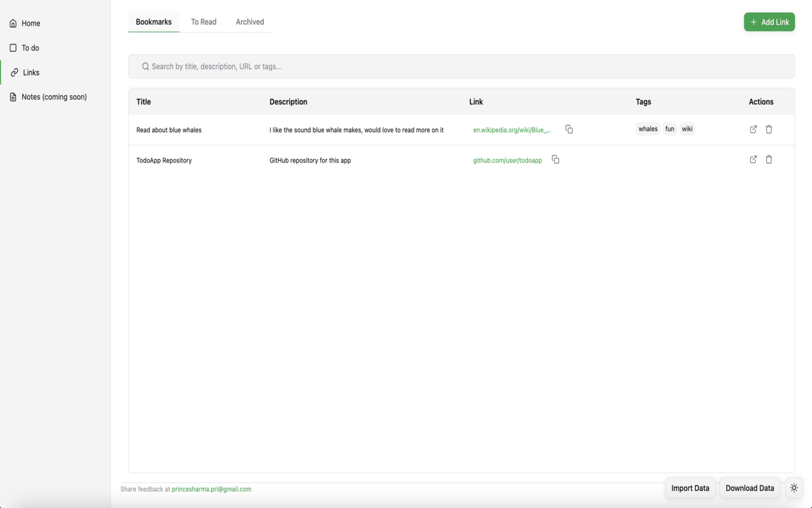Switch to the To Read tab
812x508 pixels.
coord(204,22)
